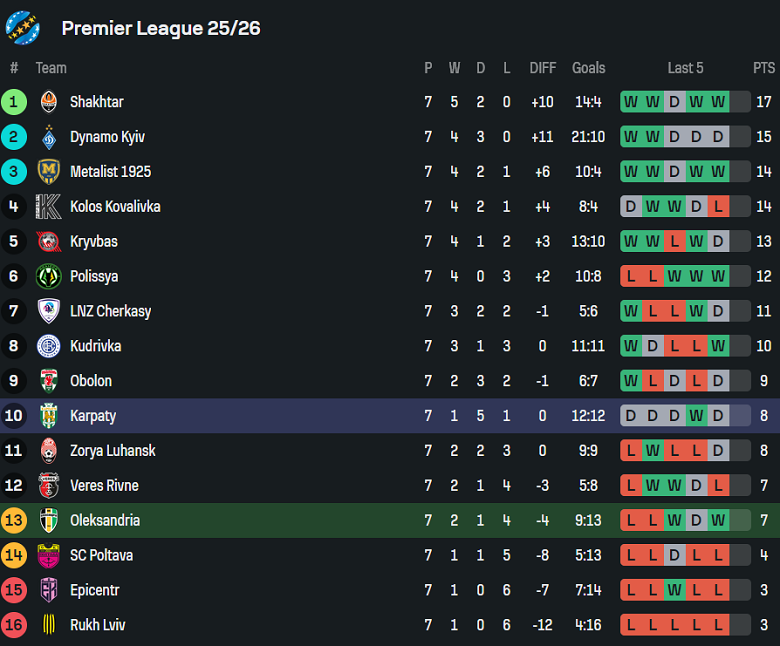
Task: Click the Rukh Lviv club crest
Action: (49, 625)
